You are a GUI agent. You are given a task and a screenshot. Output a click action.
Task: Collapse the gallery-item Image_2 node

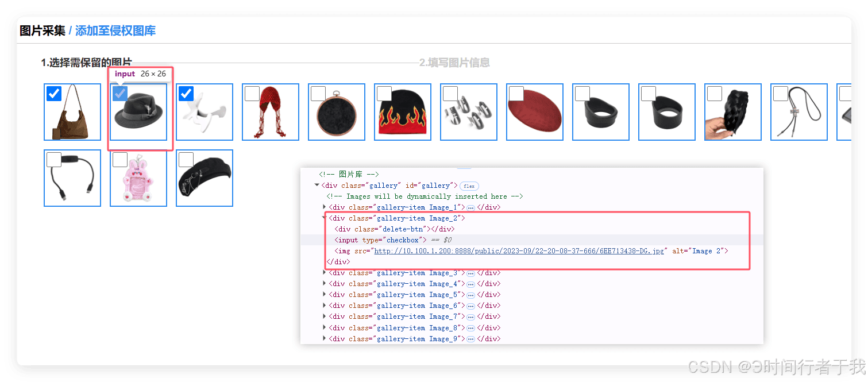[x=325, y=218]
